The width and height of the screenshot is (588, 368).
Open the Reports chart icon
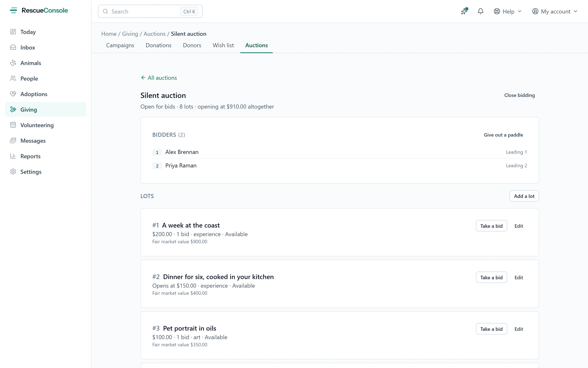coord(13,156)
